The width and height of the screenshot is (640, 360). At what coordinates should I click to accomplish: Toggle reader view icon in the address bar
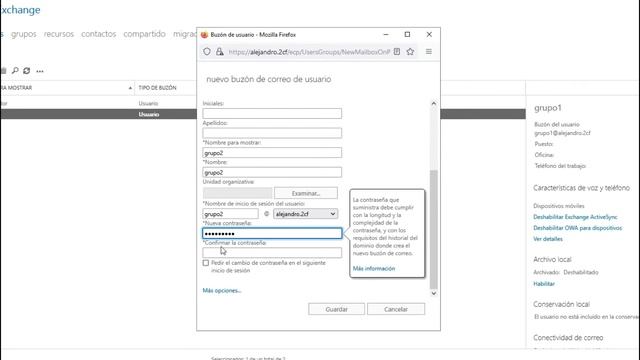(397, 51)
